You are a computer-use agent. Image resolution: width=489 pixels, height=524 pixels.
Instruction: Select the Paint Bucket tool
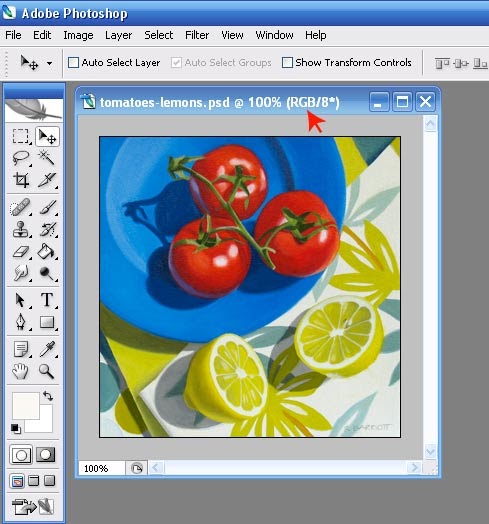pos(47,251)
